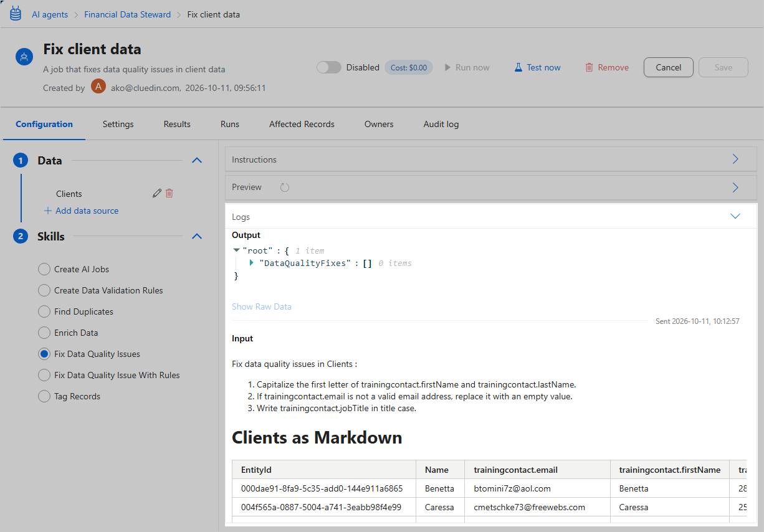This screenshot has height=532, width=764.
Task: Click the Cost: $0.00 badge
Action: pyautogui.click(x=409, y=67)
